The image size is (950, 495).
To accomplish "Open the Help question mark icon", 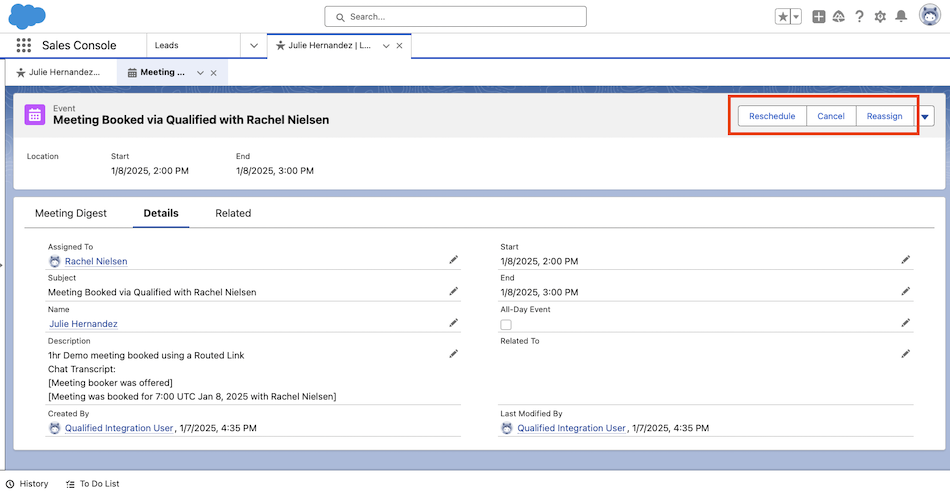I will click(x=859, y=17).
